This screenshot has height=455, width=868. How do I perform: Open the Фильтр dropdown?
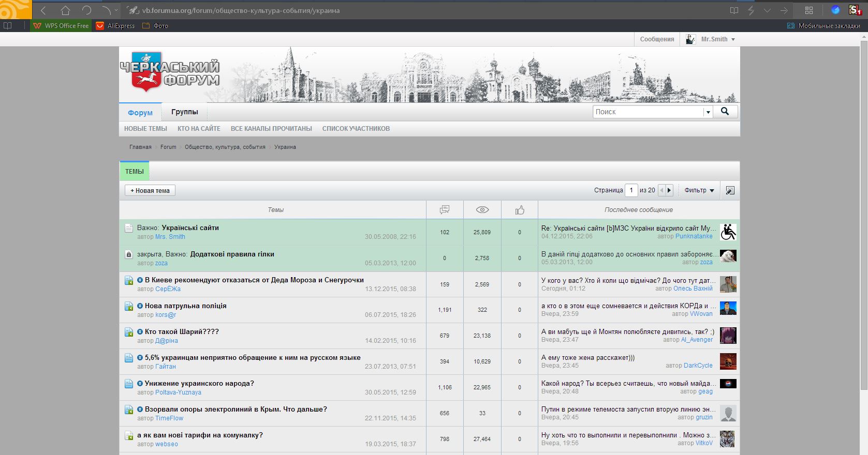[699, 190]
